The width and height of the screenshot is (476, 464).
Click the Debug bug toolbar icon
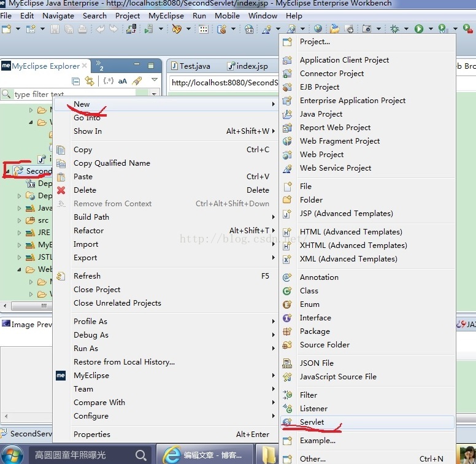(x=394, y=29)
